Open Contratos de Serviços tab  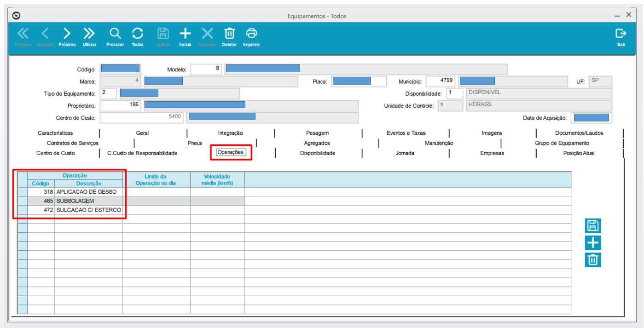[x=73, y=143]
